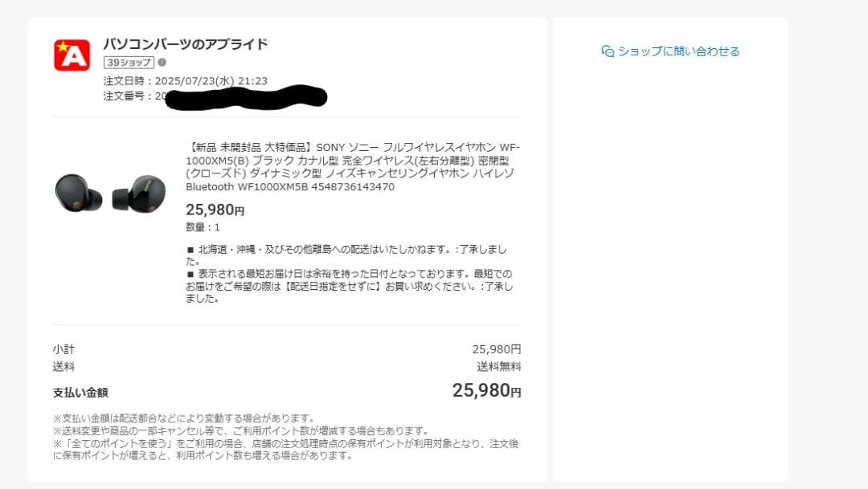868x489 pixels.
Task: Open the Sony earbuds product thumbnail
Action: tap(110, 193)
